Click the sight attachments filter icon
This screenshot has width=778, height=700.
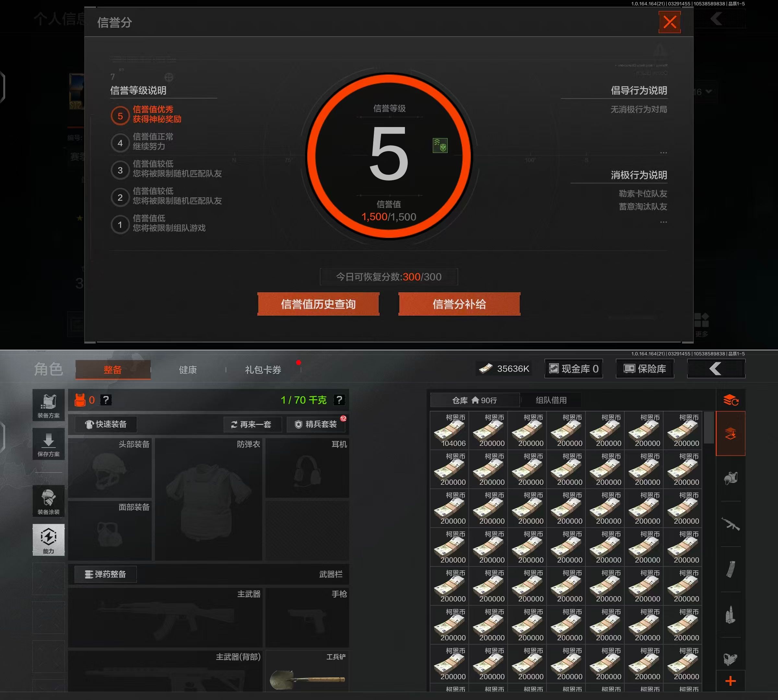pyautogui.click(x=730, y=659)
